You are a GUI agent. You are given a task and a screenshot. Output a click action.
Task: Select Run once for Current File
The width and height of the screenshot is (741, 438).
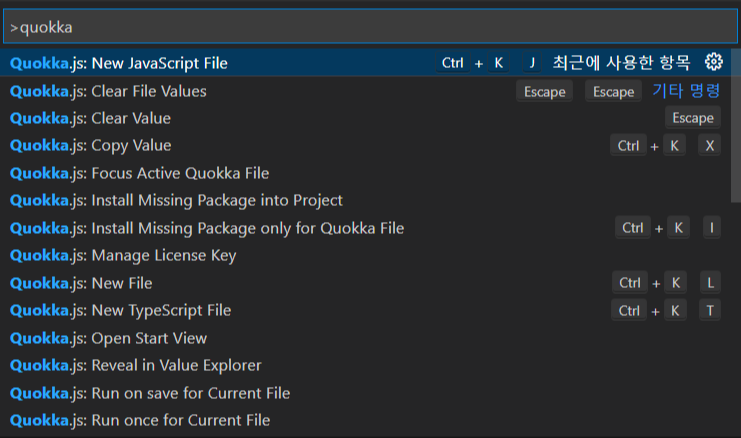[365, 421]
